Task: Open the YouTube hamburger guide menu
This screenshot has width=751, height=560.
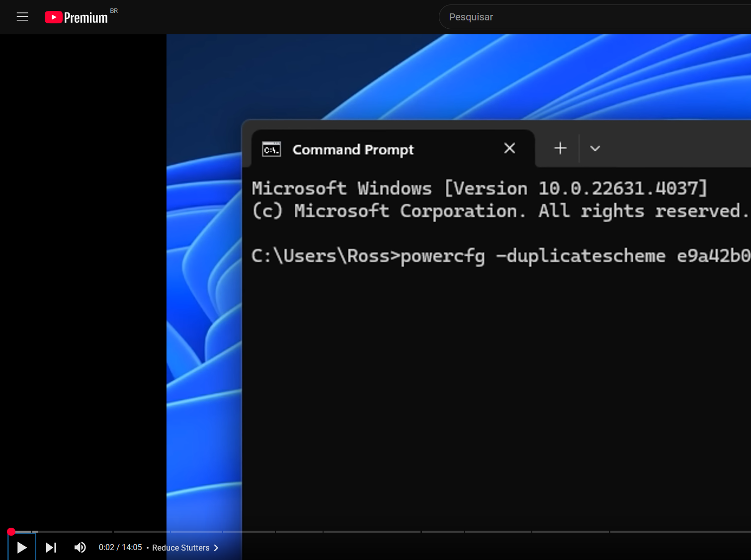Action: (22, 17)
